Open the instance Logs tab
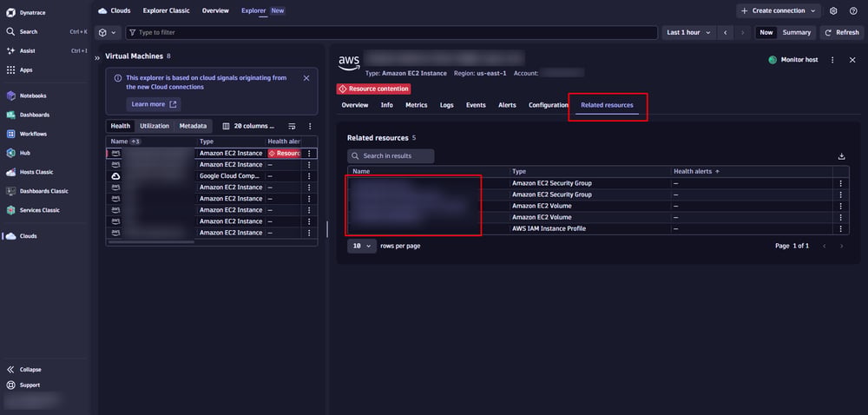This screenshot has height=415, width=868. (447, 105)
